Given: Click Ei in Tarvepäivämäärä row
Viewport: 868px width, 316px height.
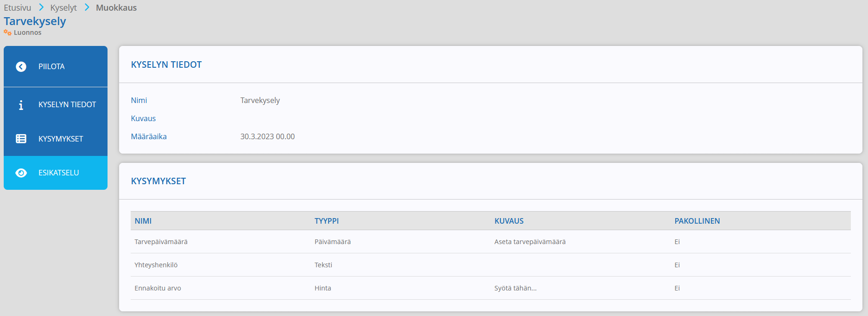Looking at the screenshot, I should point(677,242).
